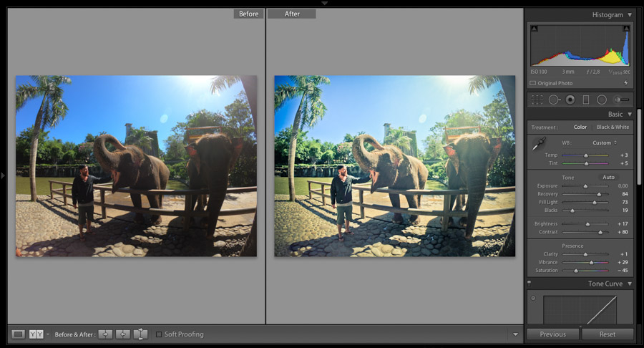The image size is (644, 348).
Task: Collapse the Tone Curve panel
Action: coord(630,284)
